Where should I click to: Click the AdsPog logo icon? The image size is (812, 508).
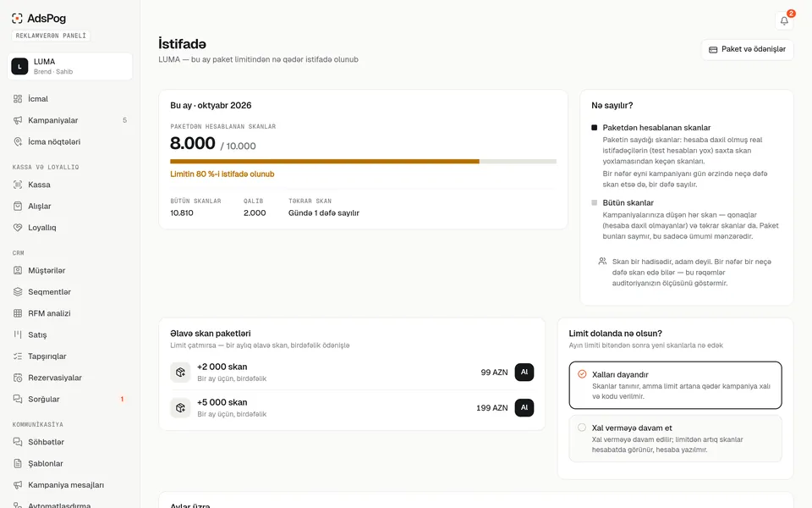17,19
